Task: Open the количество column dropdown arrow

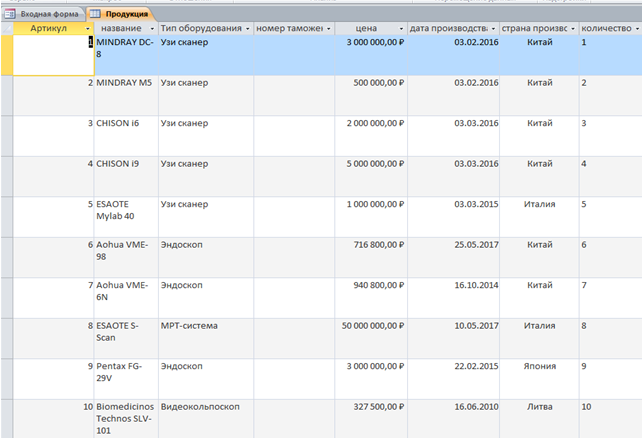Action: click(x=637, y=29)
